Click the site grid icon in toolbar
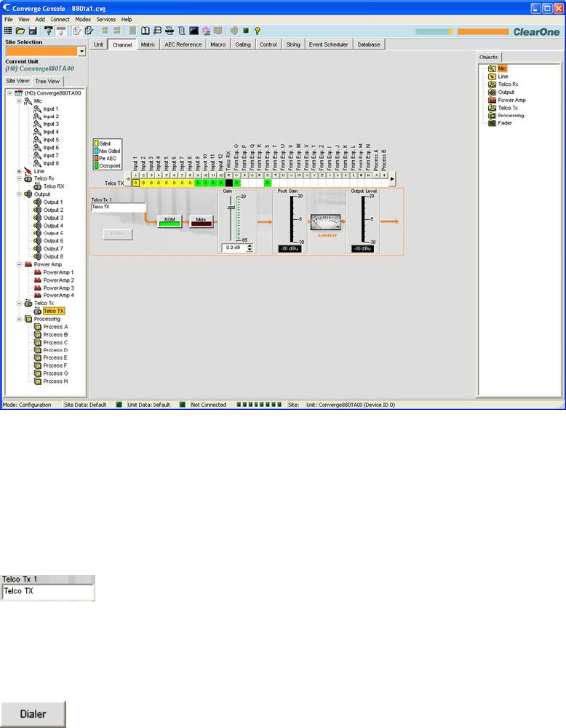The width and height of the screenshot is (566, 728). (x=8, y=31)
